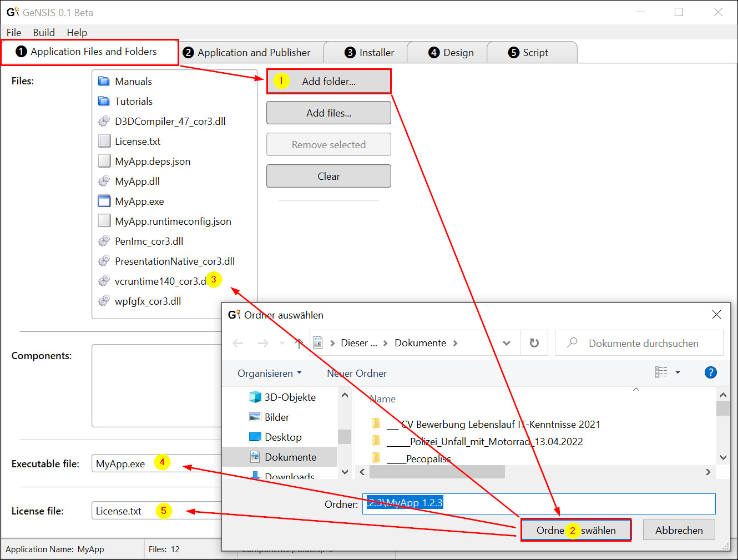Image resolution: width=738 pixels, height=560 pixels.
Task: Go up one folder level
Action: tap(299, 344)
